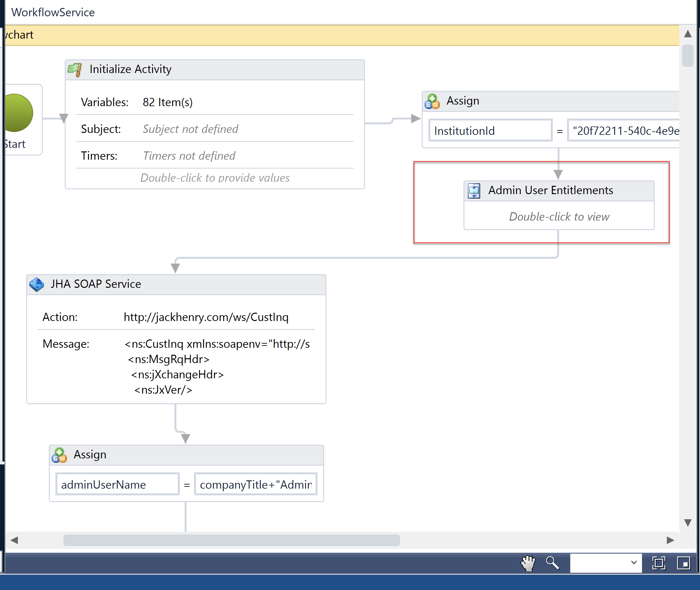Click the Admin User Entitlements activity icon

(474, 191)
